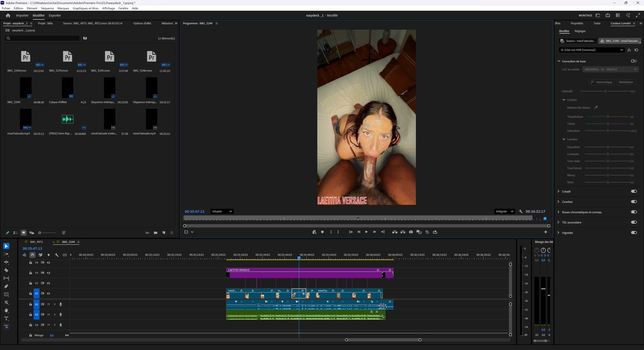
Task: Click the Réinitialiser button
Action: (626, 82)
